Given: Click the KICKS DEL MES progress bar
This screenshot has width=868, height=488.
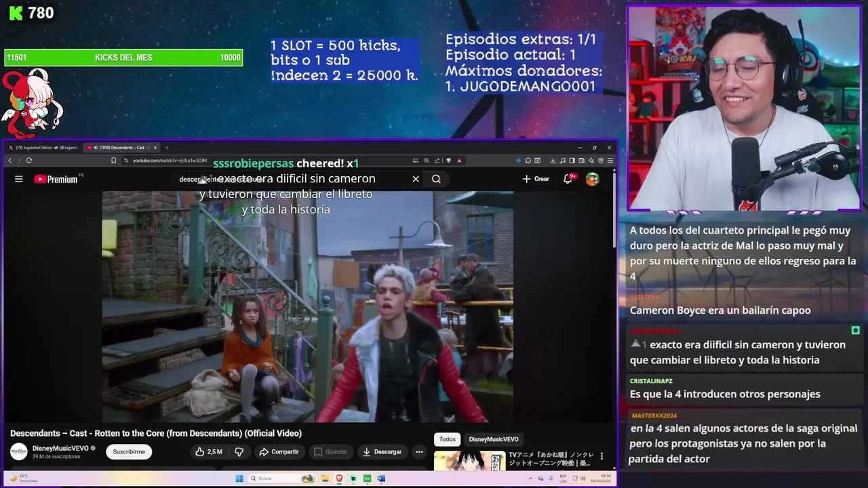Looking at the screenshot, I should [123, 58].
